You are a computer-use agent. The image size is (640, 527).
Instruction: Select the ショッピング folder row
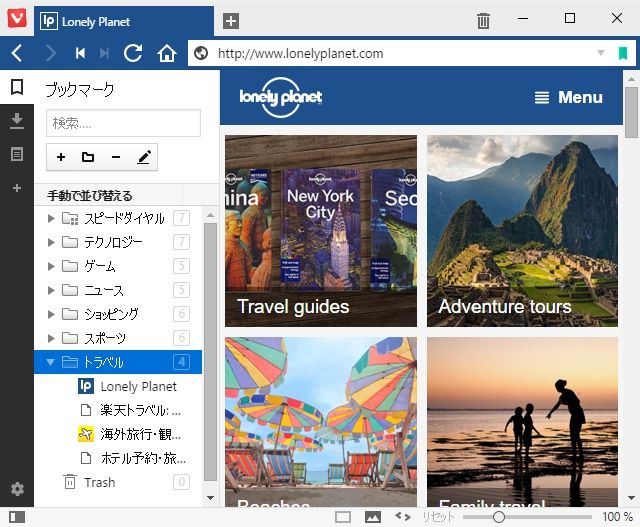click(118, 314)
